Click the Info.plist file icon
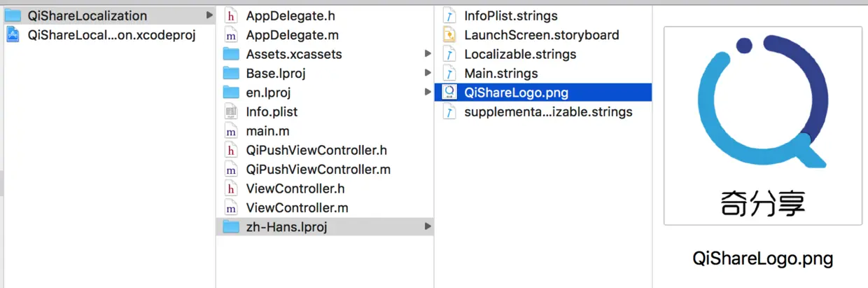 [x=231, y=111]
